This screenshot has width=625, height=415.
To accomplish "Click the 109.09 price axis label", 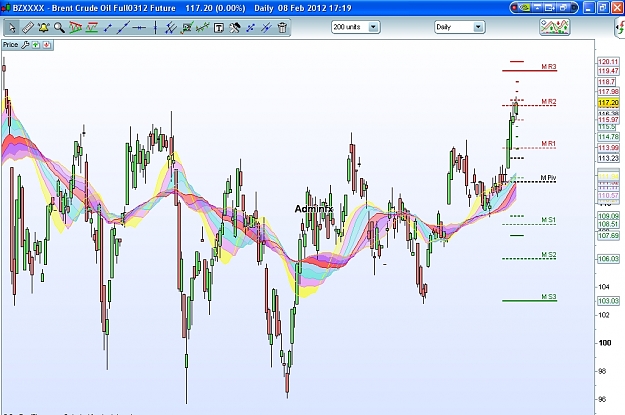I will coord(608,216).
